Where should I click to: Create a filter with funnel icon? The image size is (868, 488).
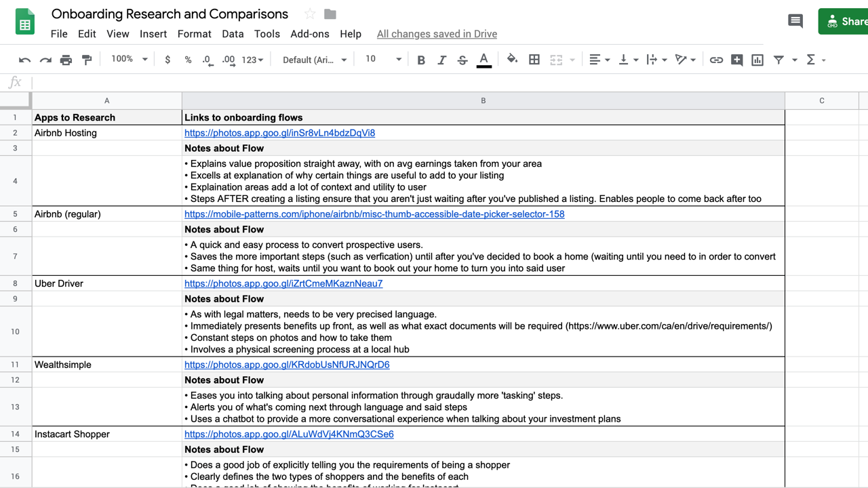778,60
